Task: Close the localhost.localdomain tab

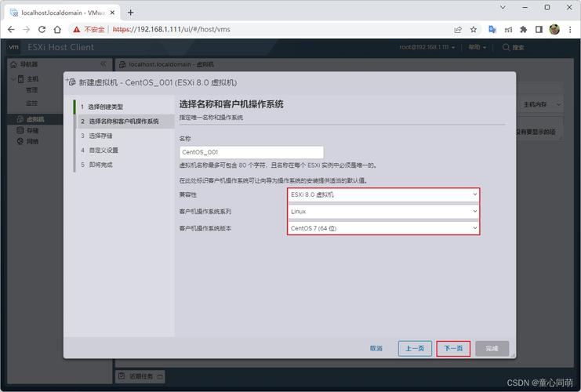Action: [112, 13]
